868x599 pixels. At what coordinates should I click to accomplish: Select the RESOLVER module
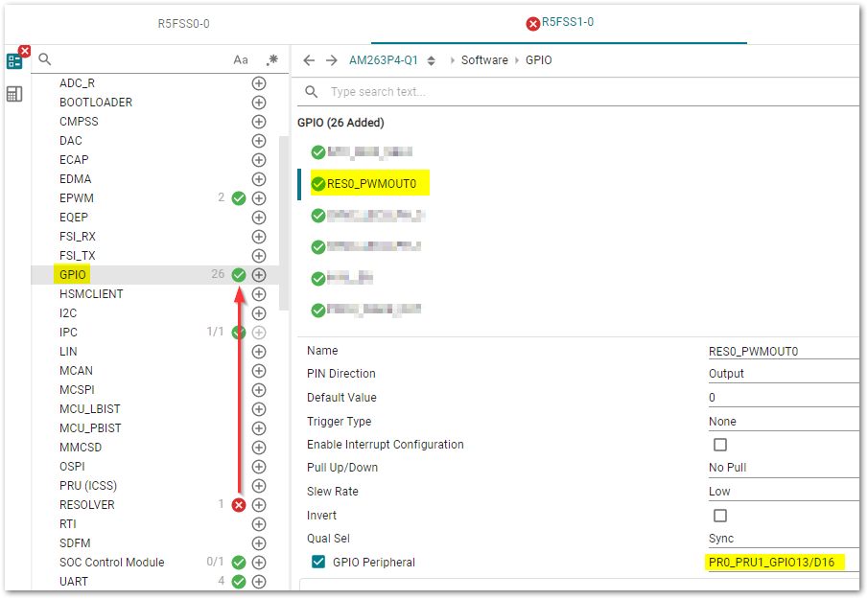[x=87, y=505]
